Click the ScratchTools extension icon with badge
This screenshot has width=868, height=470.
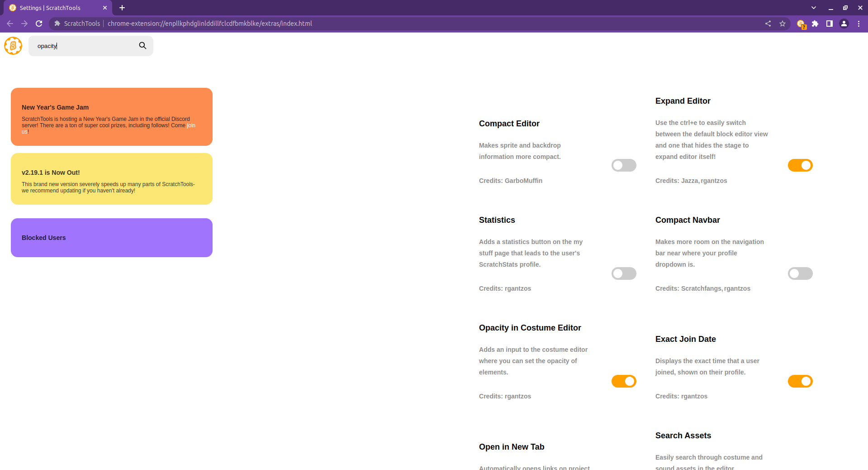[801, 24]
